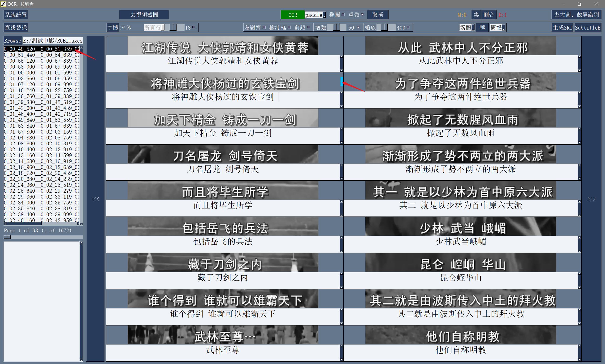605x364 pixels.
Task: Open 系統設置 system settings
Action: 16,15
